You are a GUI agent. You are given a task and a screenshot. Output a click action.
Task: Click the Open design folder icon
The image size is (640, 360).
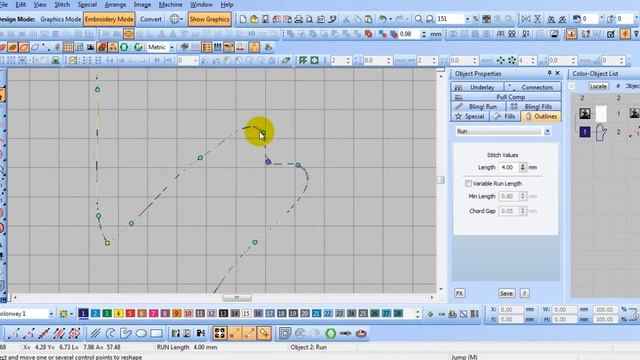(x=254, y=19)
